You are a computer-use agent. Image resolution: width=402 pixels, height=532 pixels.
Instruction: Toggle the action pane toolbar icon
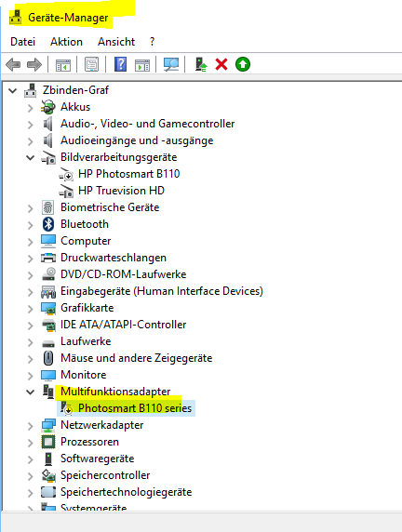pos(142,64)
